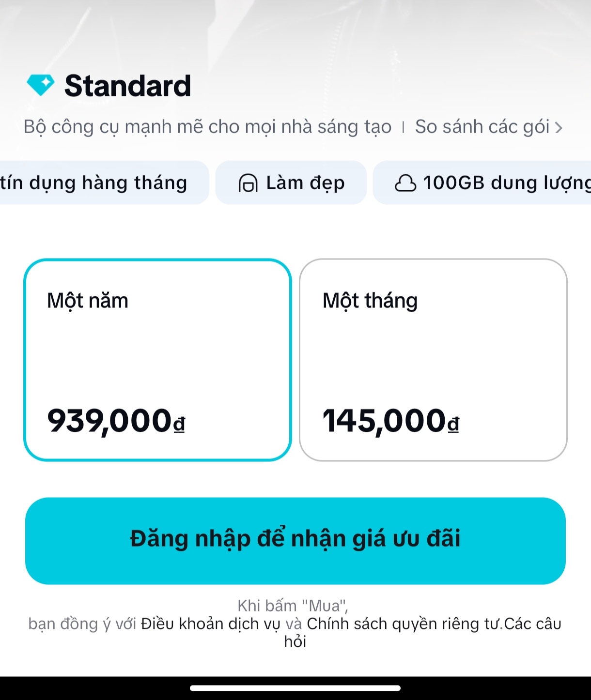
Task: Tap the 939,000đ yearly price
Action: (116, 421)
